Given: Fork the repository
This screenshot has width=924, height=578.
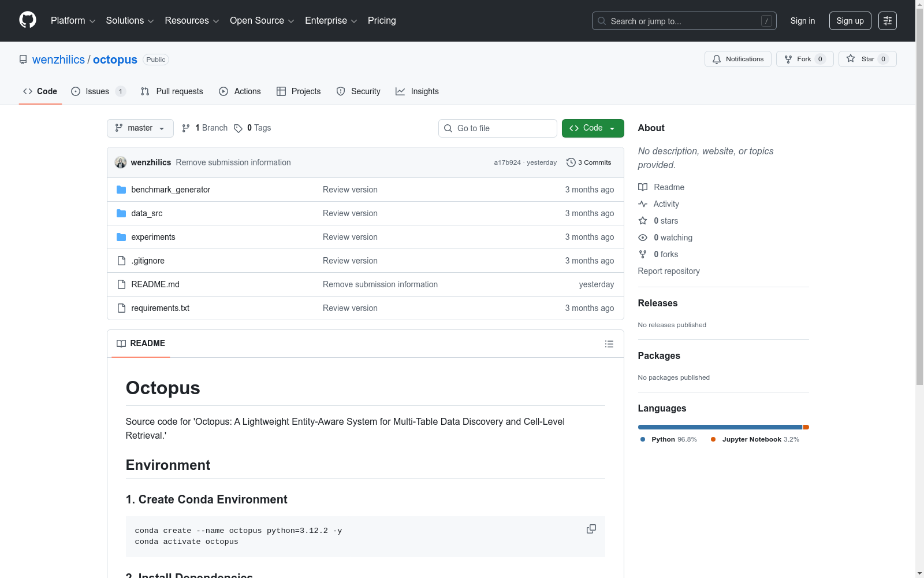Looking at the screenshot, I should click(805, 59).
